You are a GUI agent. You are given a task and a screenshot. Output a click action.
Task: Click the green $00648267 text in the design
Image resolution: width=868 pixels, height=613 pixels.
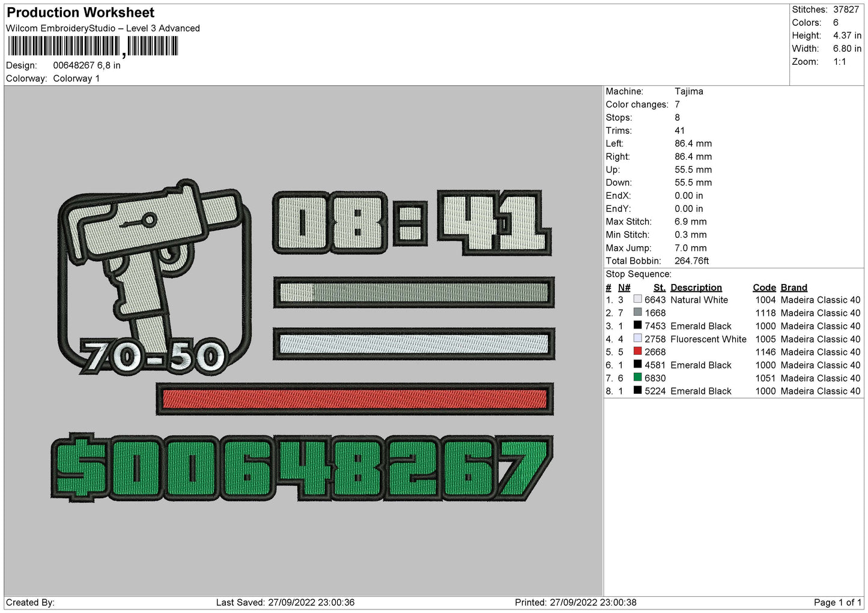[x=302, y=467]
